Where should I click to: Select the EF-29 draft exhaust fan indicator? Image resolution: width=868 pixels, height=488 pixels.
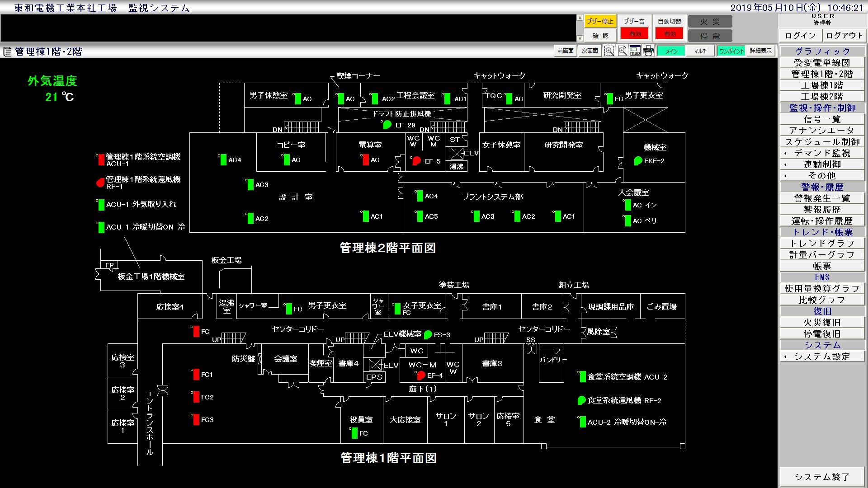387,125
